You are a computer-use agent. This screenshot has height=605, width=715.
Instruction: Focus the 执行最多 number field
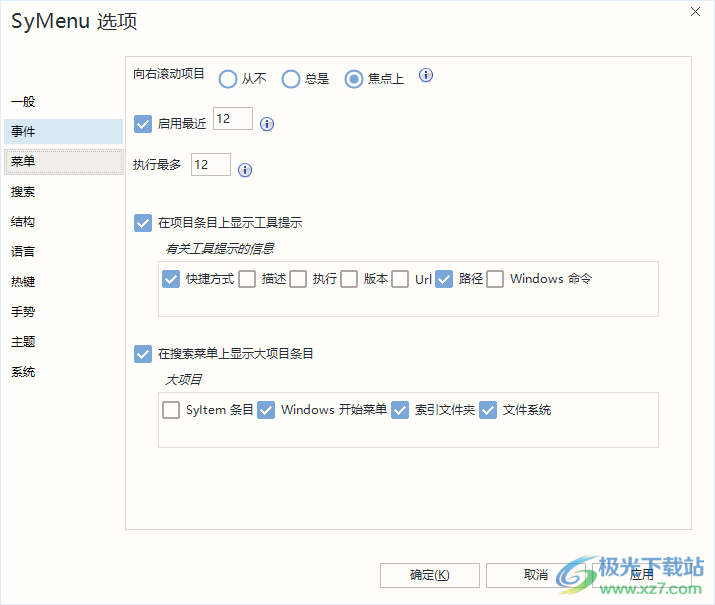point(211,165)
